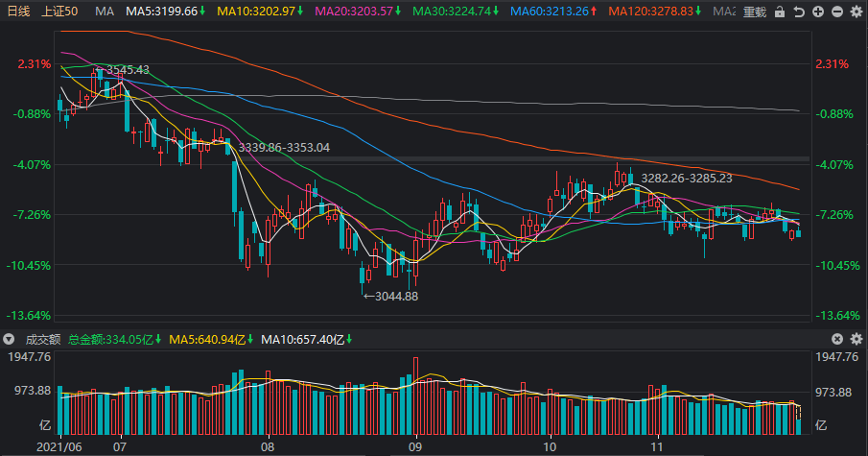The height and width of the screenshot is (456, 868).
Task: Click the 3545.43 high price marker
Action: click(x=123, y=70)
